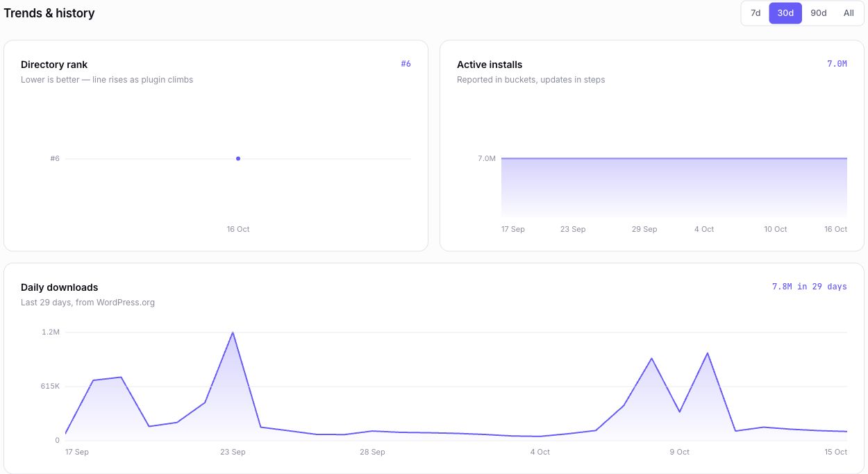The width and height of the screenshot is (868, 474).
Task: Click the 'Active installs' card title
Action: click(490, 65)
